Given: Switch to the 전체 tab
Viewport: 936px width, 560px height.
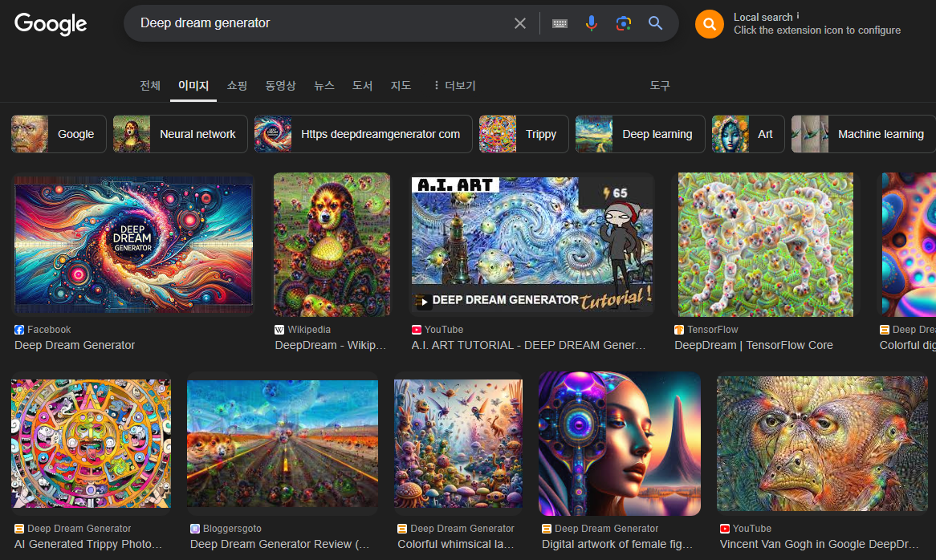Looking at the screenshot, I should (150, 85).
